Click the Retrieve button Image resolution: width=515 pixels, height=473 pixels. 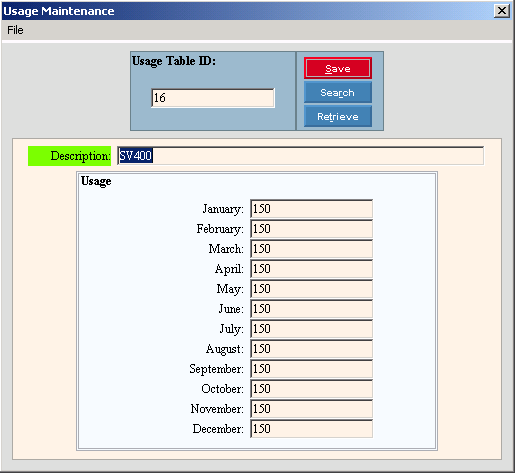click(338, 116)
